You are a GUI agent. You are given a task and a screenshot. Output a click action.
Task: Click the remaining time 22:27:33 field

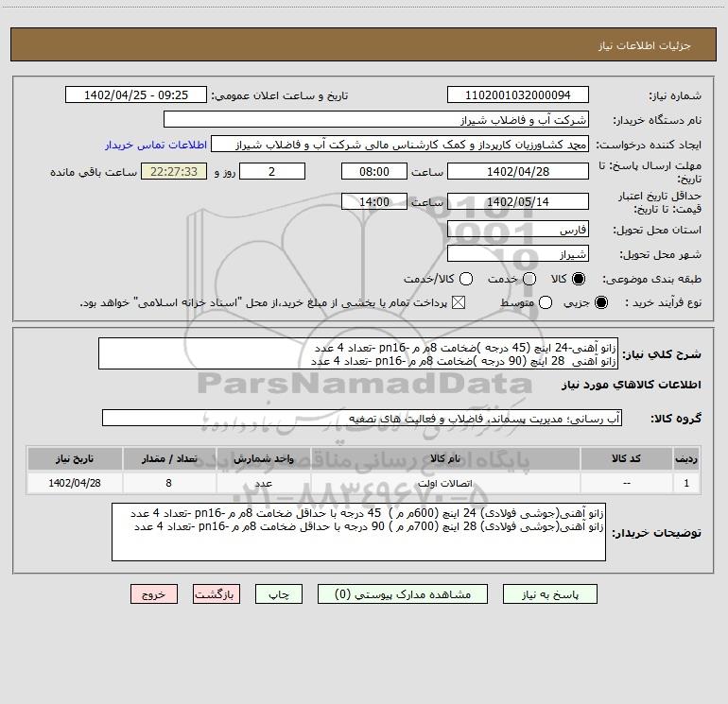pyautogui.click(x=174, y=171)
